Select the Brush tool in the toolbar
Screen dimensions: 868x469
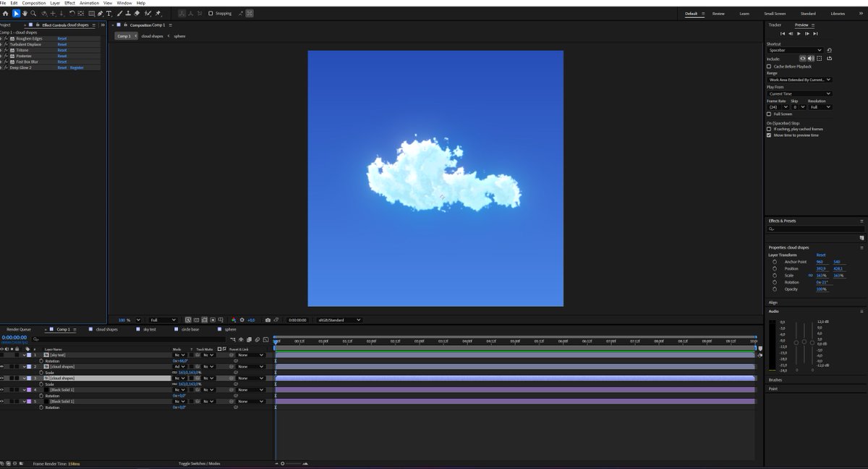pos(119,13)
